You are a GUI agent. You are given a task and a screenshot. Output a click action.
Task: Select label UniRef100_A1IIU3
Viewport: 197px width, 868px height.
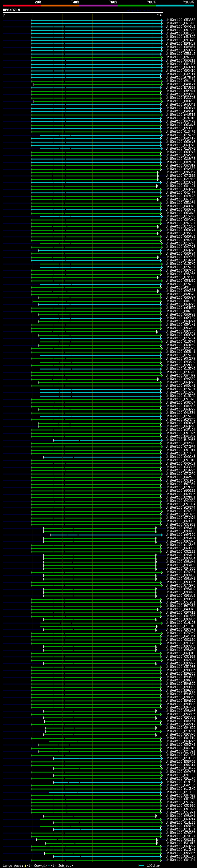click(180, 792)
